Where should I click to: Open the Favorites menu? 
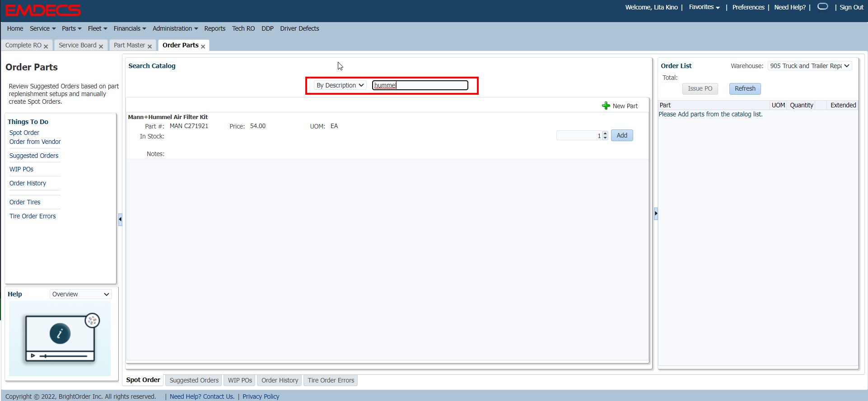coord(704,7)
